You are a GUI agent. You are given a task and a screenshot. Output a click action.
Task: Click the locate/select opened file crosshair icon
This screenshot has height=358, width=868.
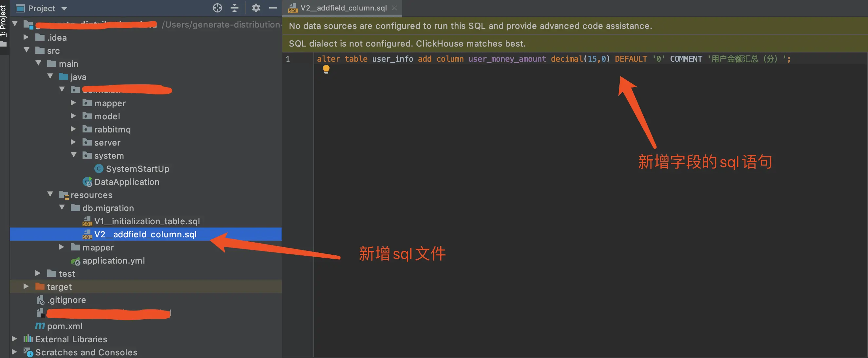click(x=217, y=8)
